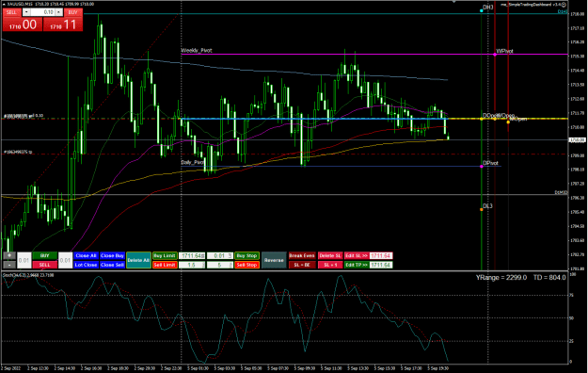The width and height of the screenshot is (588, 373).
Task: Click the 1710 00 sell price tile
Action: coord(23,24)
